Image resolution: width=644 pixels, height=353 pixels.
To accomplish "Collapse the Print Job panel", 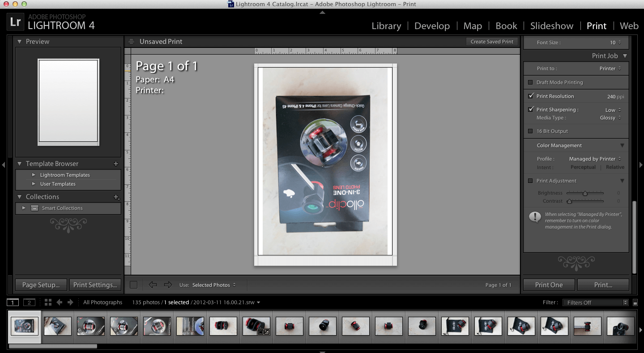I will (x=625, y=56).
